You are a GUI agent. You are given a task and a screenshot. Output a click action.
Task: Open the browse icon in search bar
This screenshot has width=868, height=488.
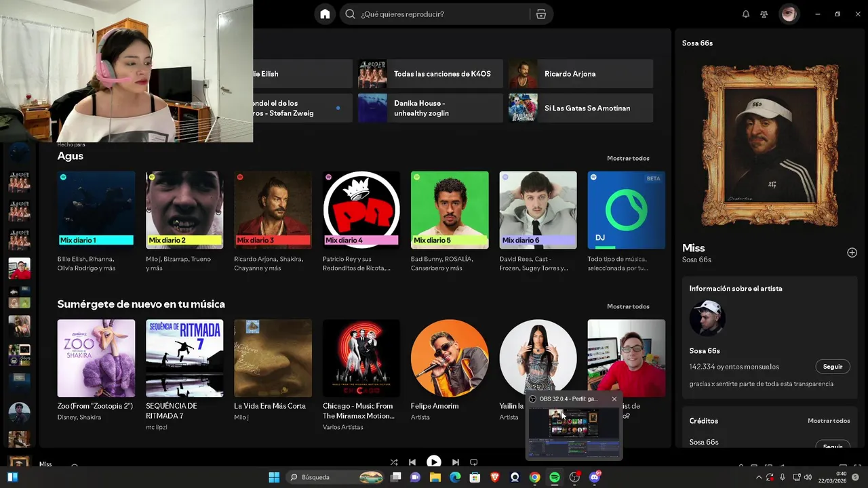coord(541,14)
